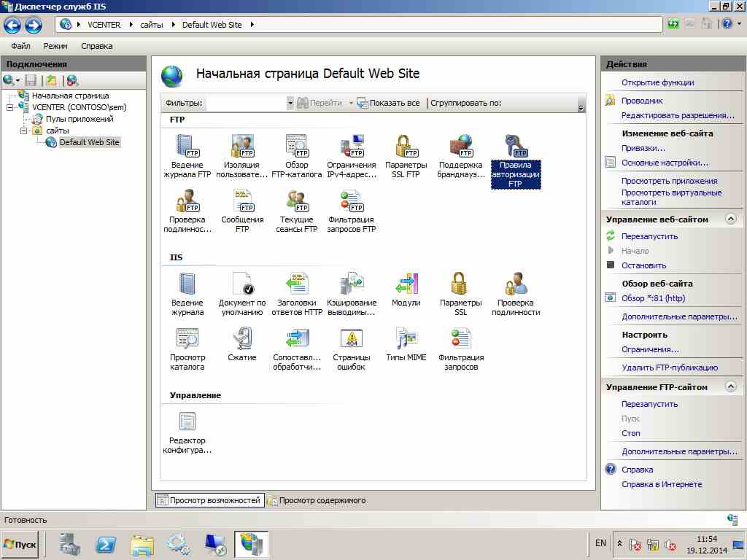The width and height of the screenshot is (747, 560).
Task: Select Правила авторизации FTP icon
Action: (x=516, y=160)
